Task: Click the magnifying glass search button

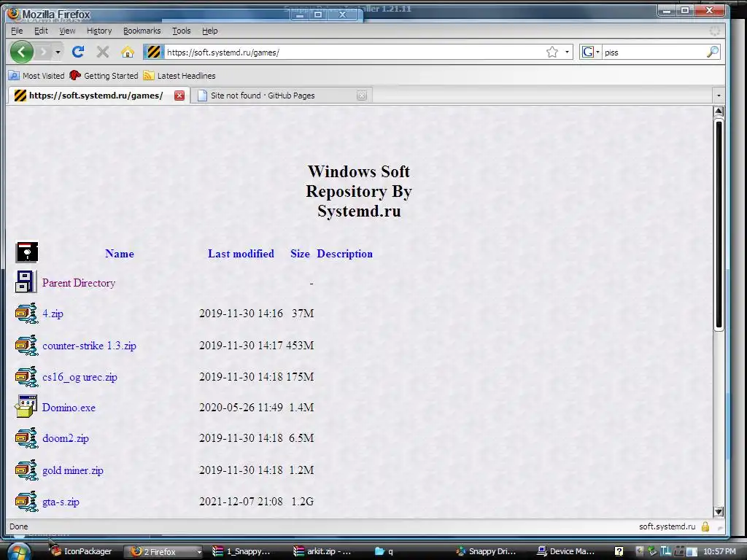Action: click(x=712, y=52)
